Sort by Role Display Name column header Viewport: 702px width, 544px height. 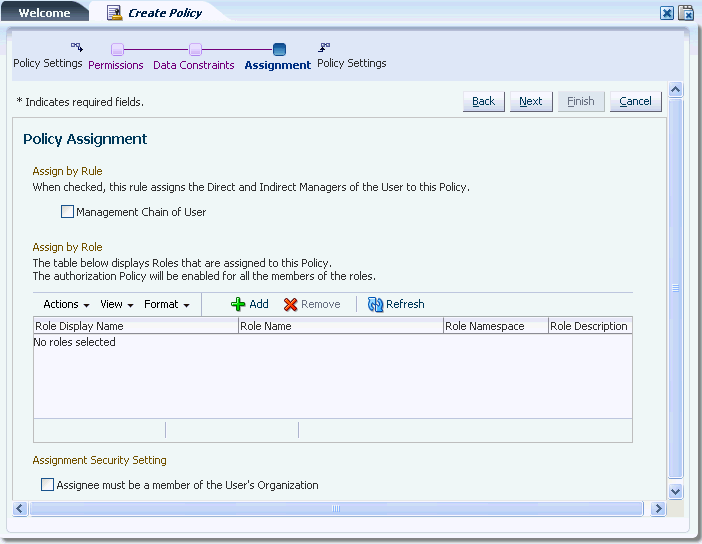(x=136, y=326)
